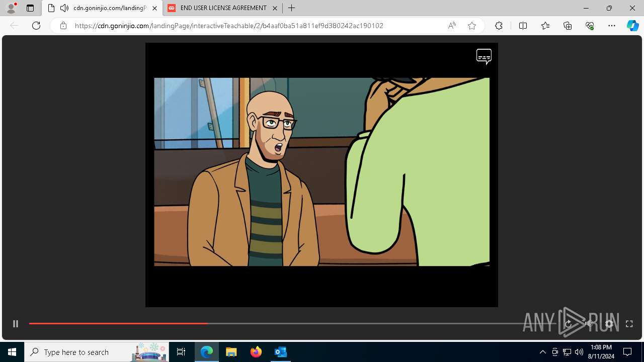Open tab actions menu

[30, 8]
